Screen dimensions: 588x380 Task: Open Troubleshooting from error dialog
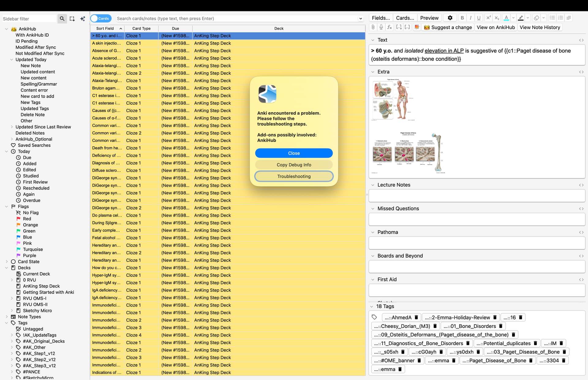294,176
